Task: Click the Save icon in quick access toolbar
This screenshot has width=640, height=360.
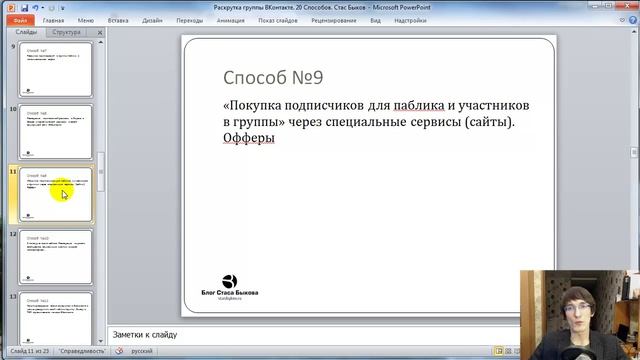Action: click(x=24, y=8)
